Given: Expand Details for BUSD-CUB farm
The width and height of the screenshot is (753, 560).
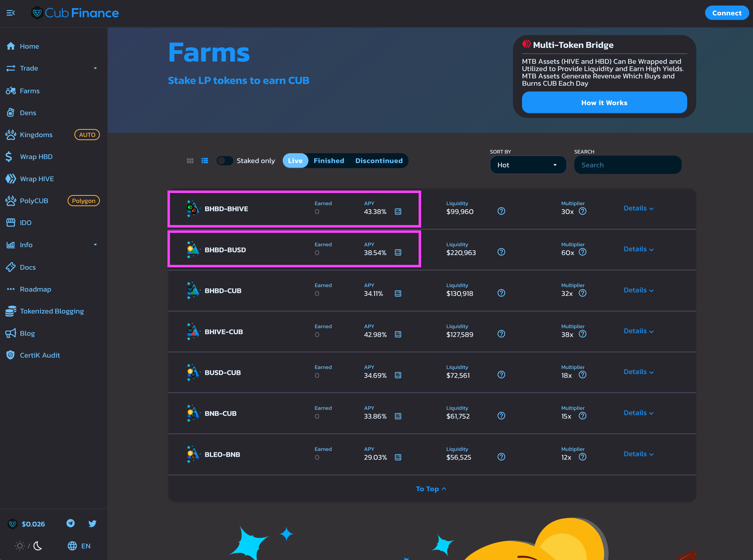Looking at the screenshot, I should 638,372.
